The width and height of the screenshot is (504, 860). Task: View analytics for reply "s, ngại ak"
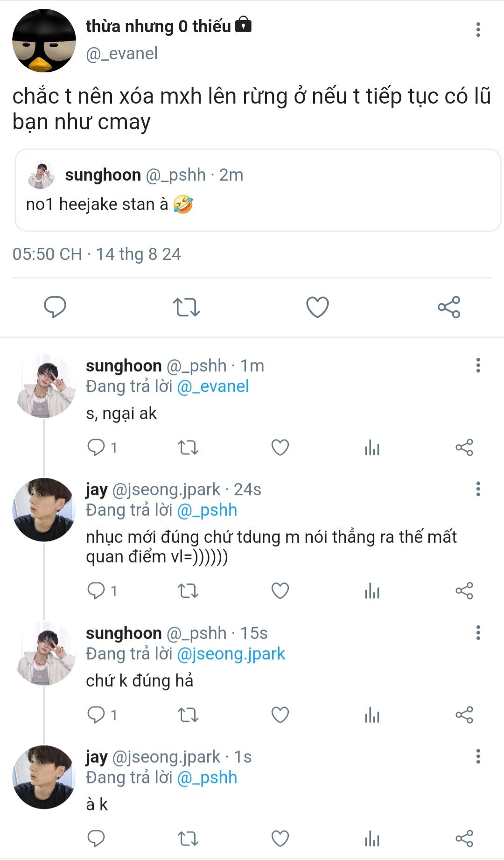pyautogui.click(x=372, y=447)
